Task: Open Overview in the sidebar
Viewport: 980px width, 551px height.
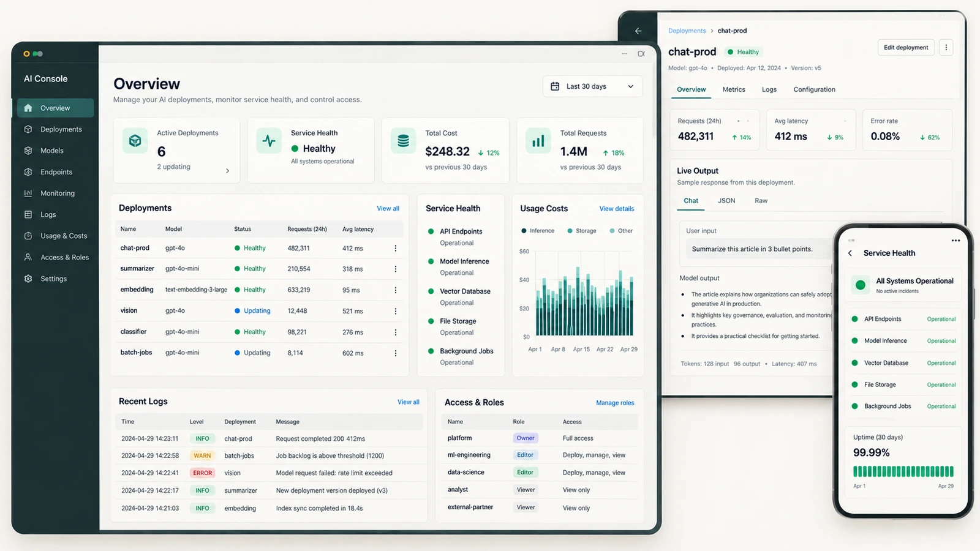Action: click(55, 108)
